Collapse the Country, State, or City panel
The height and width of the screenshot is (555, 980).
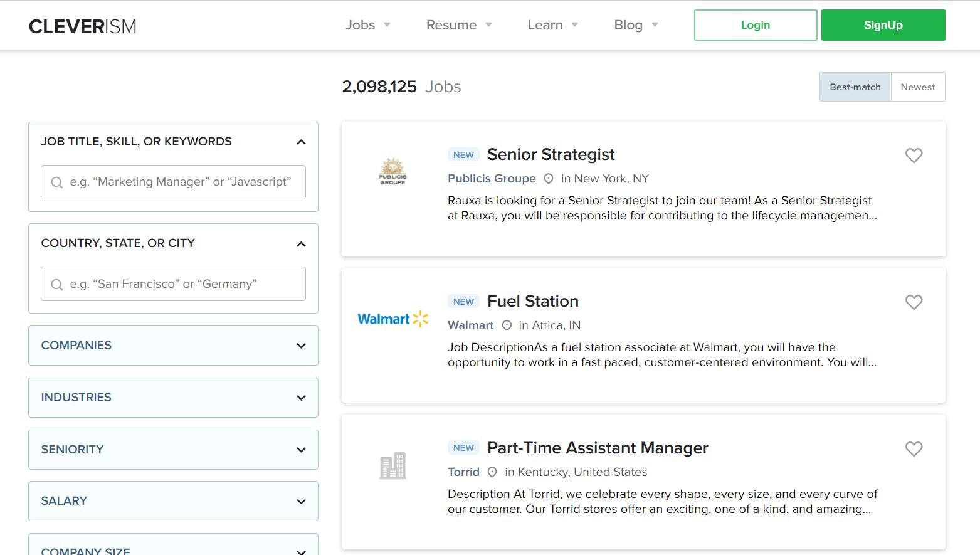click(301, 244)
